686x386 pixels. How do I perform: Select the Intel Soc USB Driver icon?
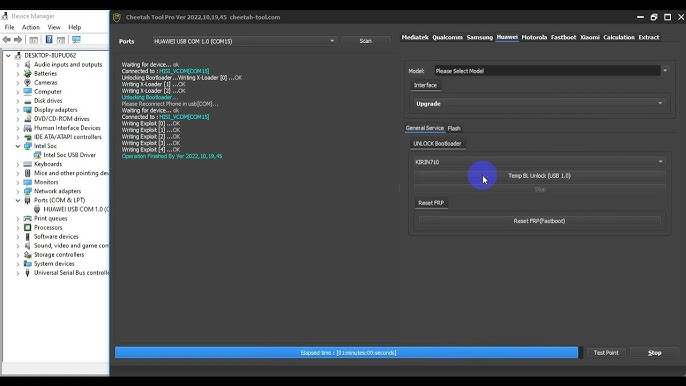(37, 155)
